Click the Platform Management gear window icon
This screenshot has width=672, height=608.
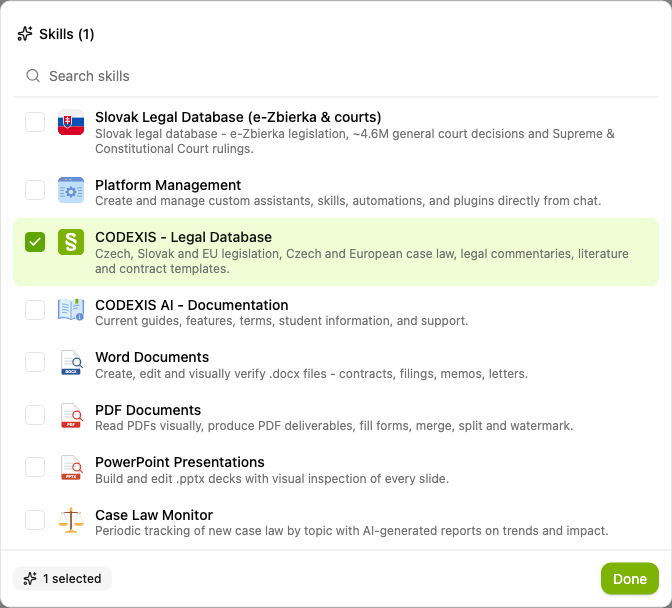pos(71,190)
